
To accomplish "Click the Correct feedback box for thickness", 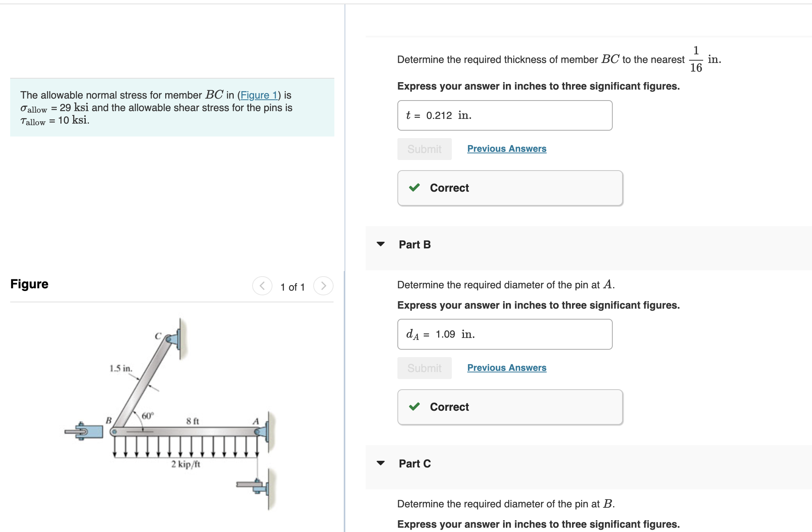I will 510,188.
